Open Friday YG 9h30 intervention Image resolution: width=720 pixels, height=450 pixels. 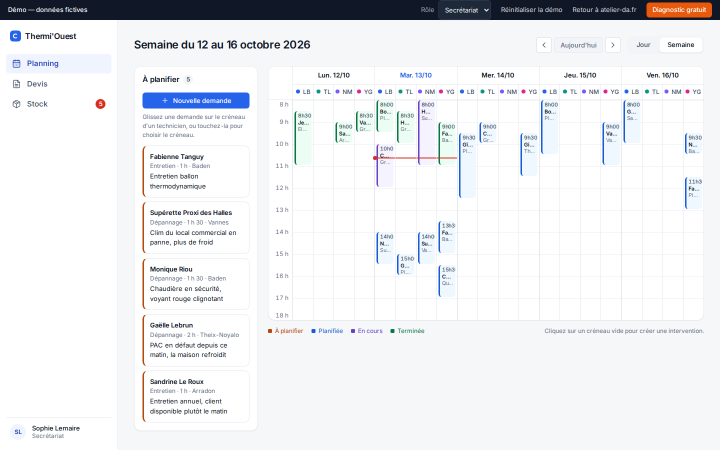693,143
